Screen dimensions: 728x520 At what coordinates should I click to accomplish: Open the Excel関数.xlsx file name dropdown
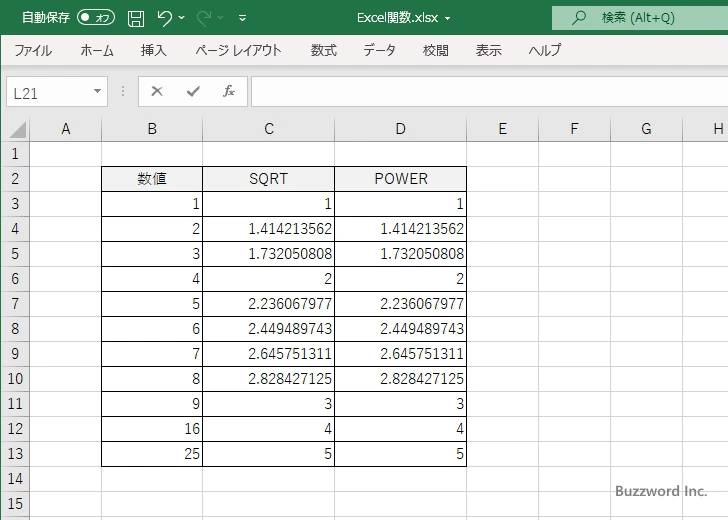click(x=448, y=19)
